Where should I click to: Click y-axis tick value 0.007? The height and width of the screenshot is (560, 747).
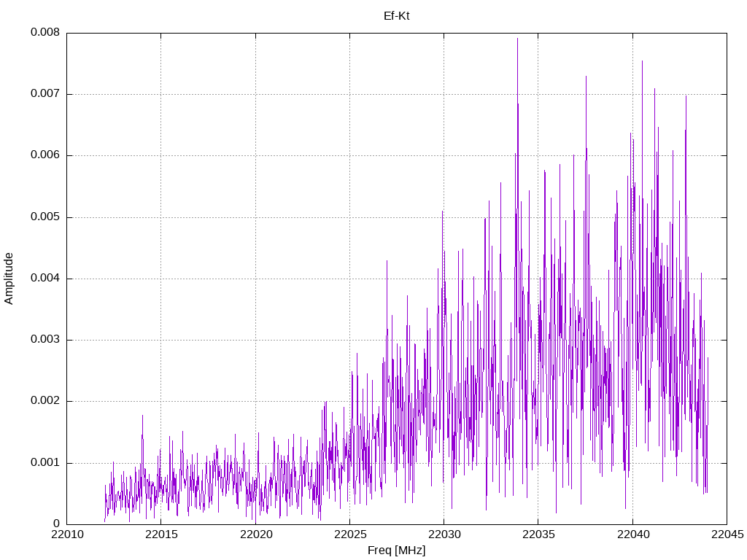point(45,94)
